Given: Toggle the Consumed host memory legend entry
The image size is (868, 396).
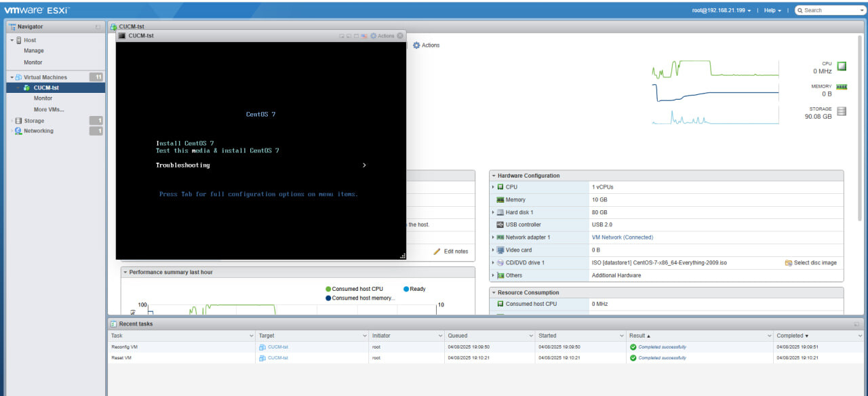Looking at the screenshot, I should point(360,298).
